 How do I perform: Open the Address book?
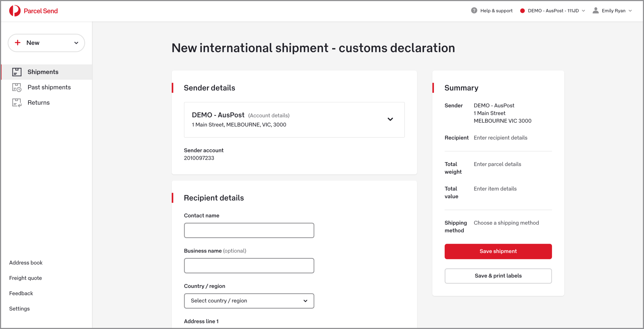point(26,263)
